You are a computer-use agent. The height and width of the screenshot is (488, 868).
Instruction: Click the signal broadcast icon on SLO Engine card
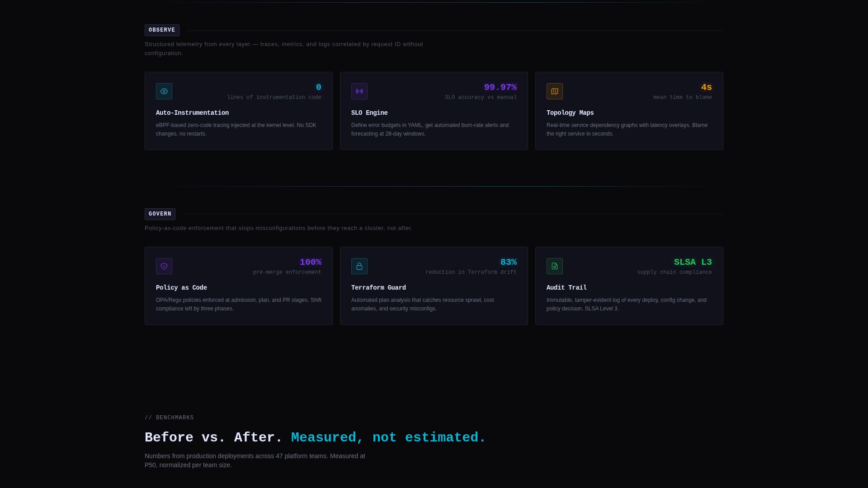[359, 91]
